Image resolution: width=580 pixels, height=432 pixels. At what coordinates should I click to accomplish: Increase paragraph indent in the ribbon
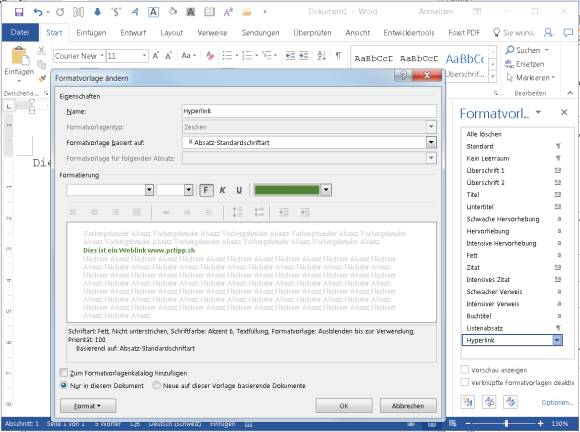point(304,56)
